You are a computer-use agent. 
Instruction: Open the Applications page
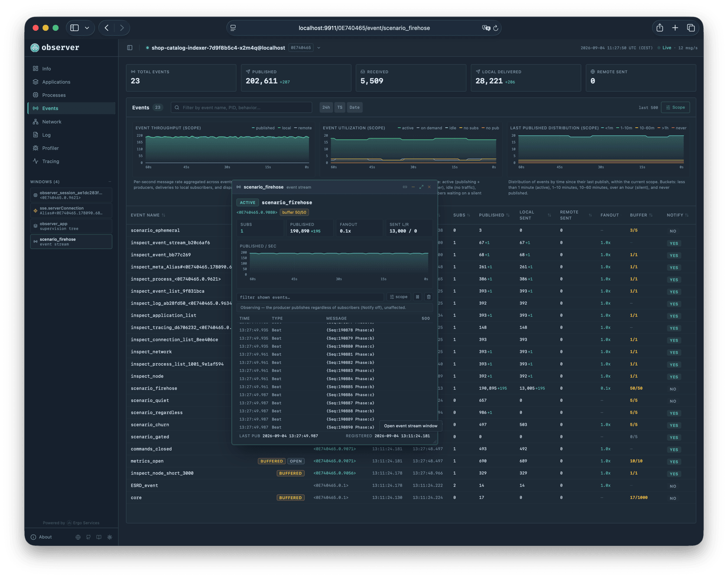pyautogui.click(x=71, y=82)
